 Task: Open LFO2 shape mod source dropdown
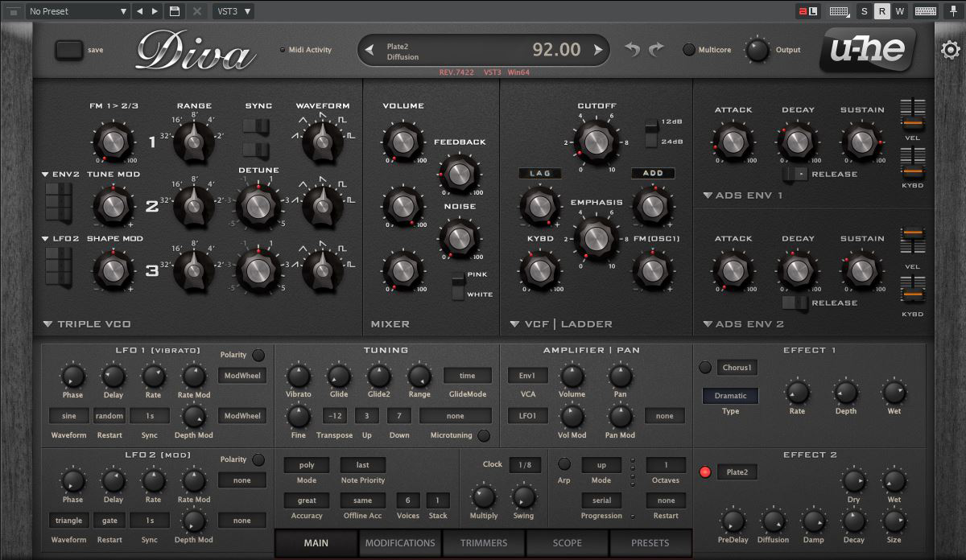(61, 239)
